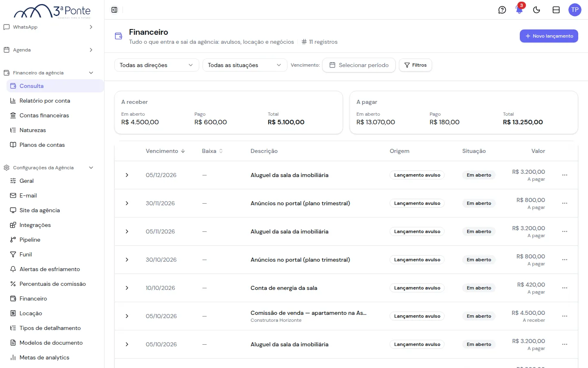Toggle dark mode moon icon

(537, 10)
